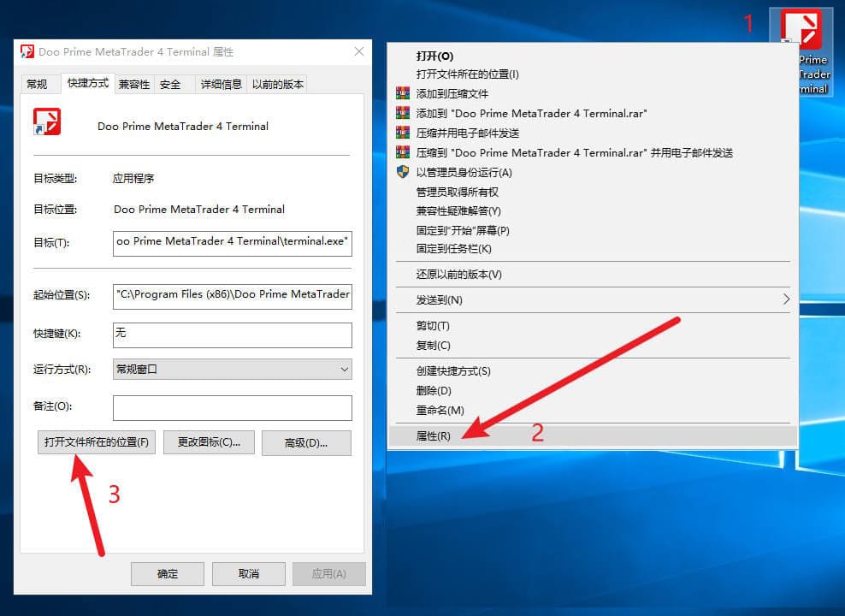
Task: Select 添加到 "Doo Prime MetaTrader 4 Terminal.rar"
Action: (593, 113)
